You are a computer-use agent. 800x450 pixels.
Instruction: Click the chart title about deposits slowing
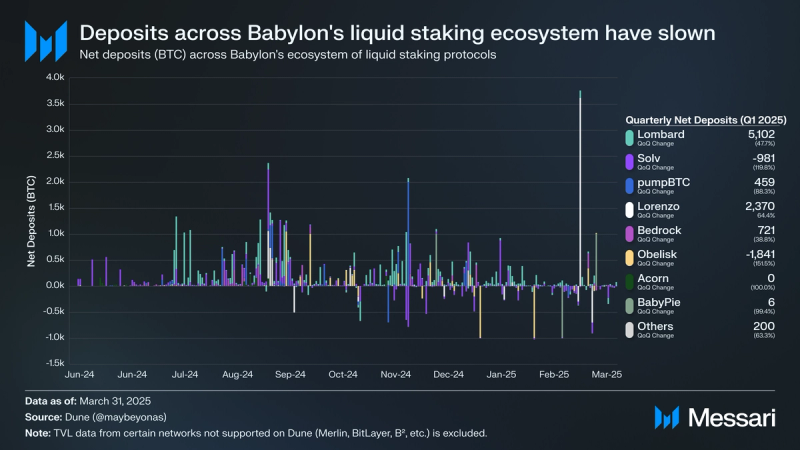[x=397, y=33]
